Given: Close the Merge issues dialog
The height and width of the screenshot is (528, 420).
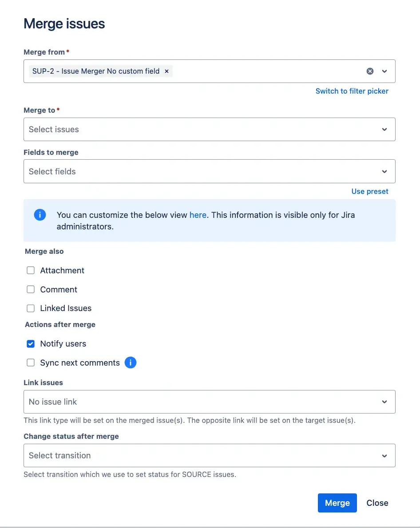Looking at the screenshot, I should [377, 503].
